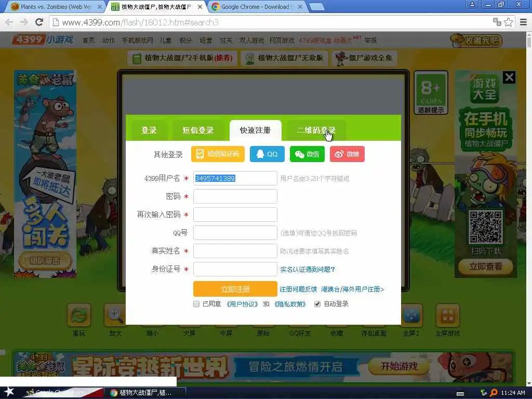Check the 已同意 agreement checkbox

[196, 304]
